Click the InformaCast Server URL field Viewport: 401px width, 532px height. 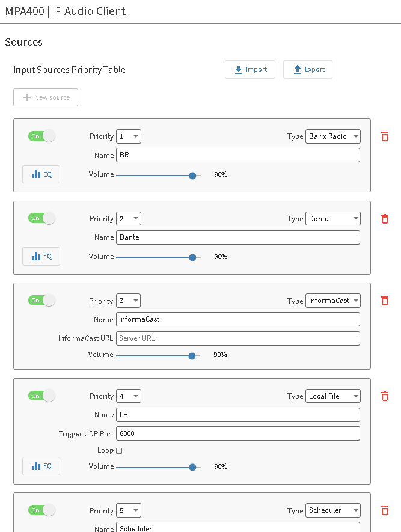point(238,338)
